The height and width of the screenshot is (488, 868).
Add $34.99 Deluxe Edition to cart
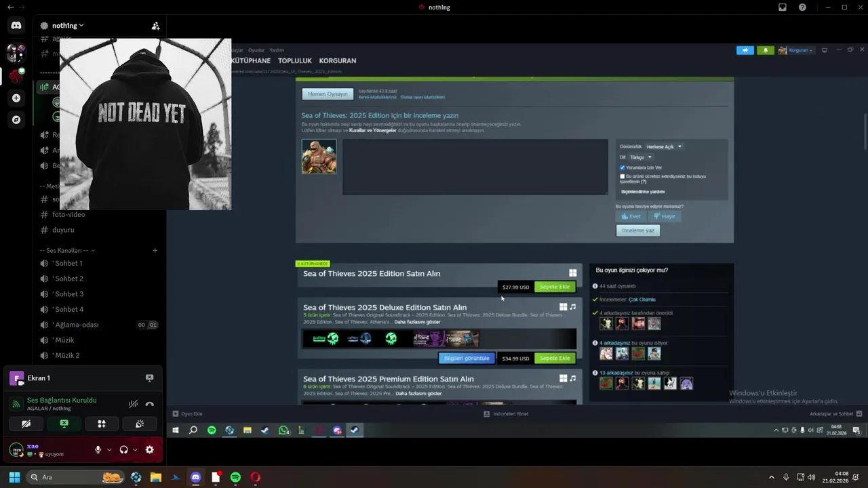click(x=555, y=358)
